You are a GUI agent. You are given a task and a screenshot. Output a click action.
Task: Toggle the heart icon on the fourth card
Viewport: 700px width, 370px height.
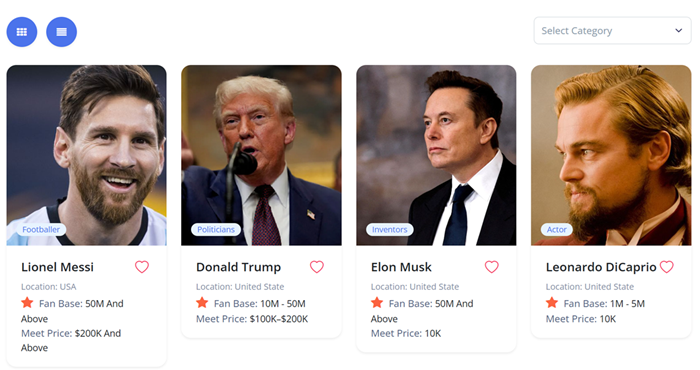click(667, 267)
